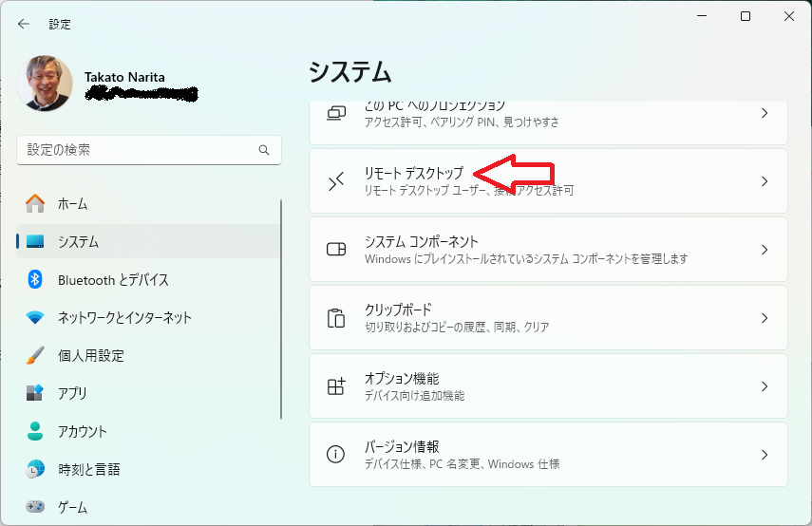
Task: Expand the システム コンポーネント chevron
Action: pyautogui.click(x=765, y=250)
